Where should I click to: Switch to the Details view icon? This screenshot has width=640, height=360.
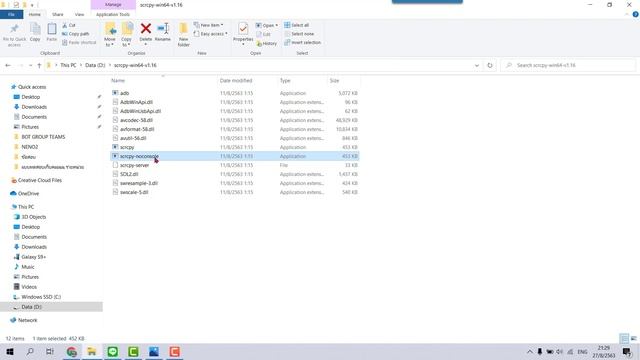[x=624, y=338]
